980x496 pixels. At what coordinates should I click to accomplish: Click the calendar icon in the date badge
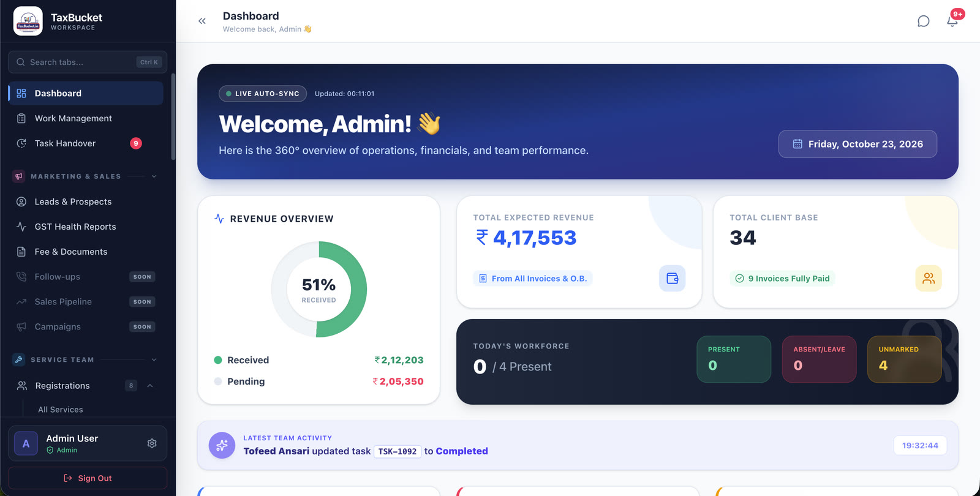[x=797, y=144]
